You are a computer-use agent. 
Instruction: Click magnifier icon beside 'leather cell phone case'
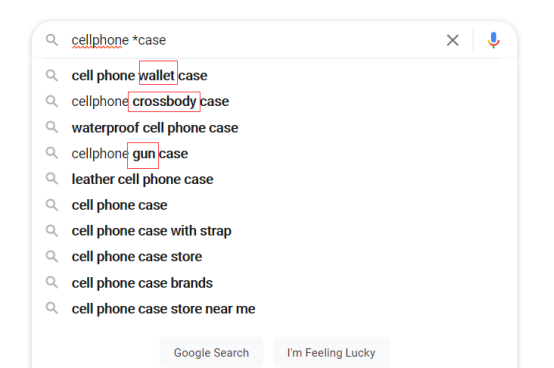point(52,179)
